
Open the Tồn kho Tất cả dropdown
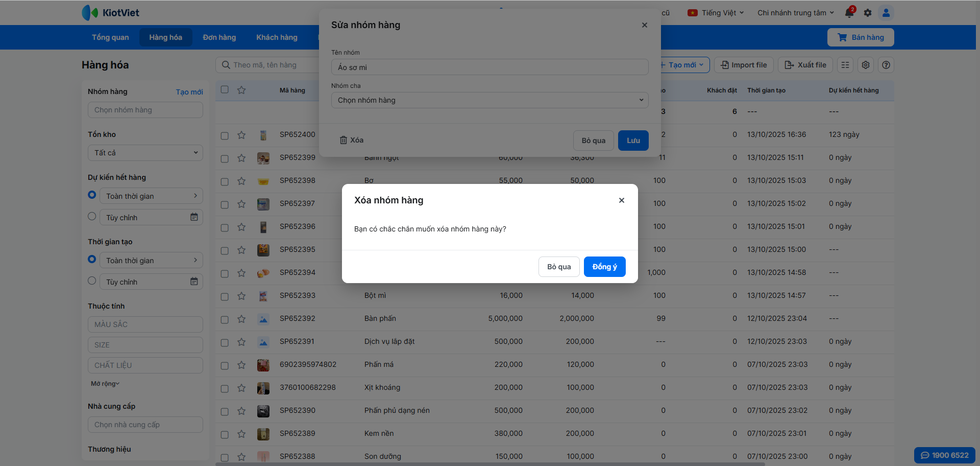tap(145, 153)
